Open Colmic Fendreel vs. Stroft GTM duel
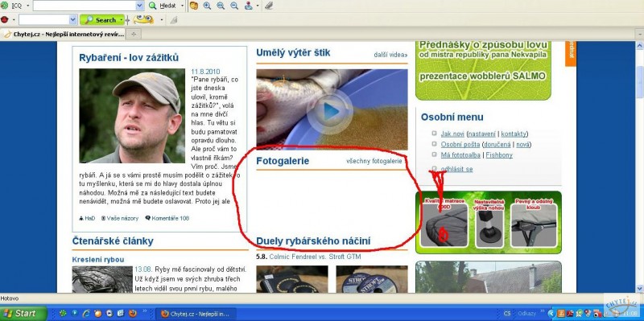The height and width of the screenshot is (321, 644). (x=315, y=257)
